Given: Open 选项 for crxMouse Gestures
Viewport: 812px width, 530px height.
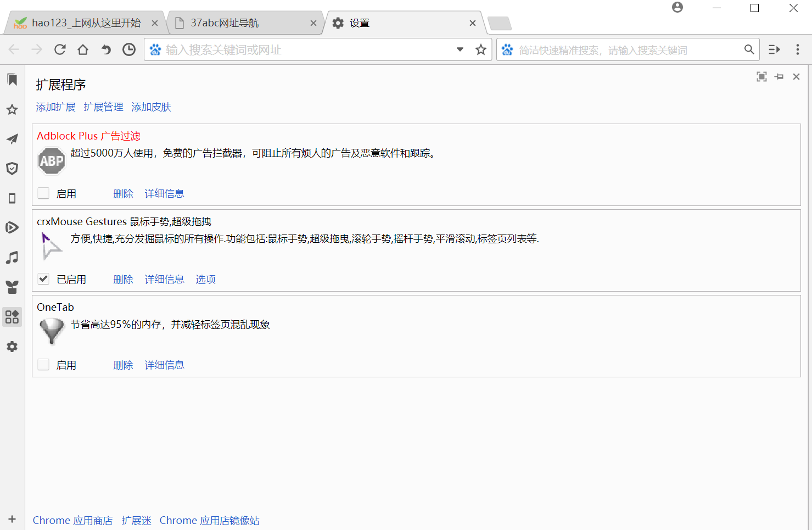Looking at the screenshot, I should 205,279.
